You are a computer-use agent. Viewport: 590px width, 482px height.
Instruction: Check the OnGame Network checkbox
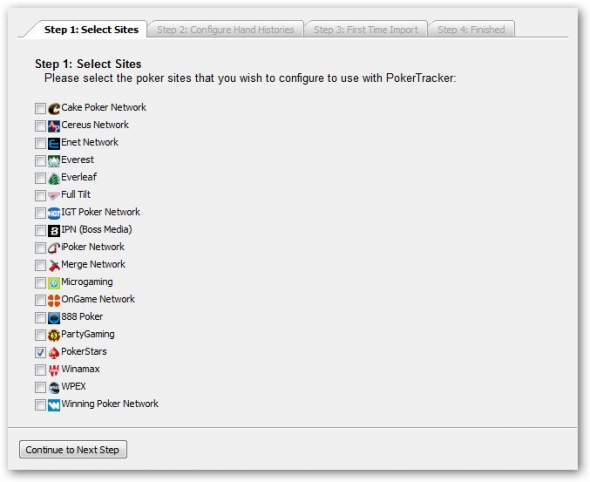(x=40, y=300)
